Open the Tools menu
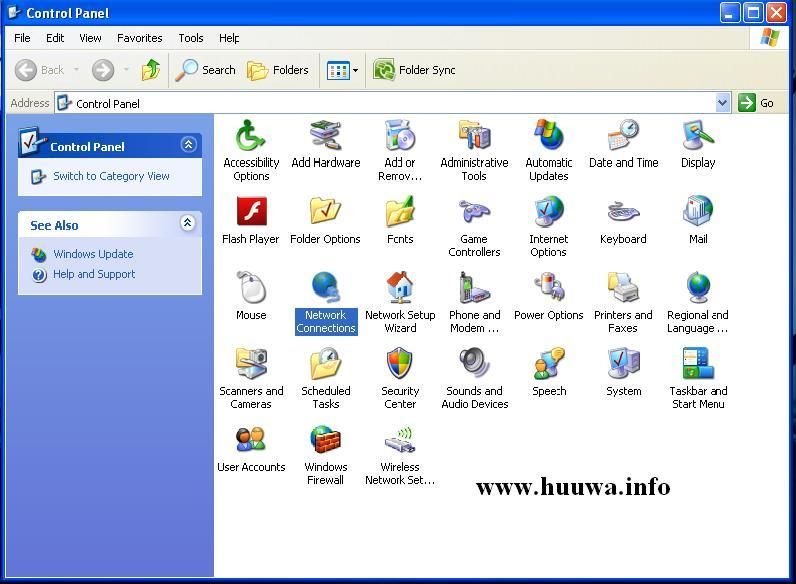796x584 pixels. (190, 38)
